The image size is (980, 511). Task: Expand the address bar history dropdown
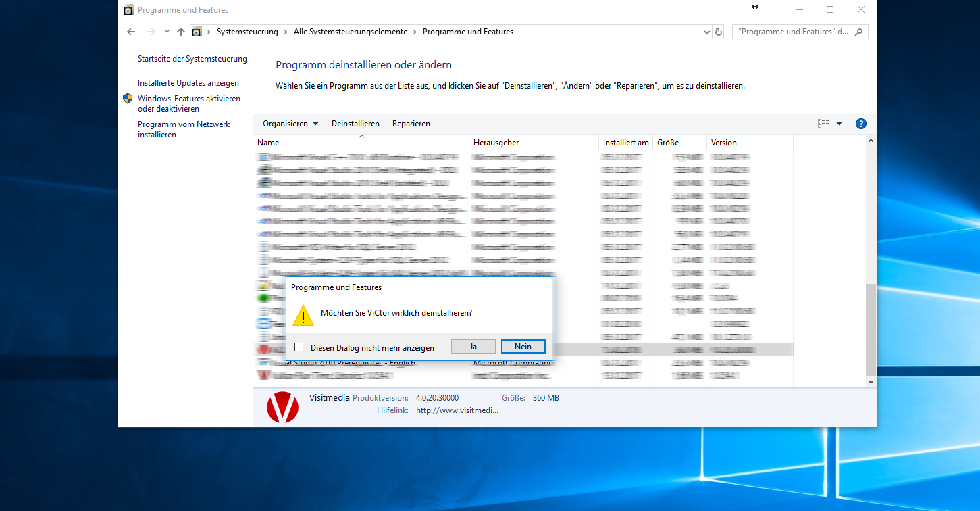(x=706, y=32)
